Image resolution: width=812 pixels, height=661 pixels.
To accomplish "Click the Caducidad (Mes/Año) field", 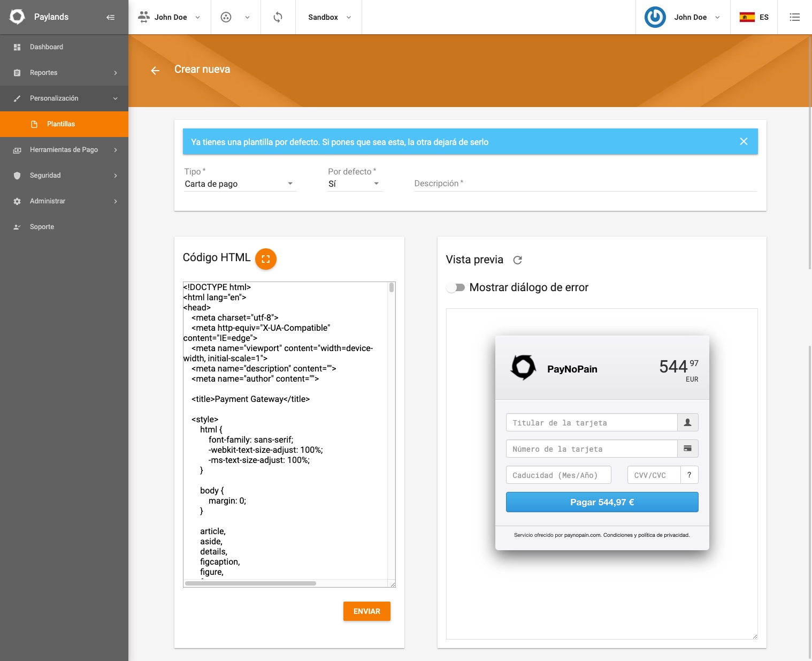I will point(560,475).
